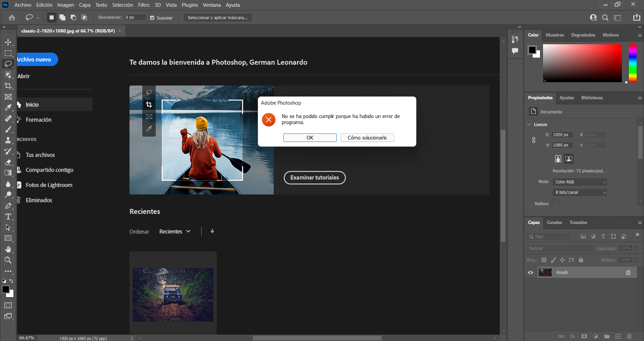Screen dimensions: 644x341
Task: Click the delete layer trash icon
Action: pos(629,336)
